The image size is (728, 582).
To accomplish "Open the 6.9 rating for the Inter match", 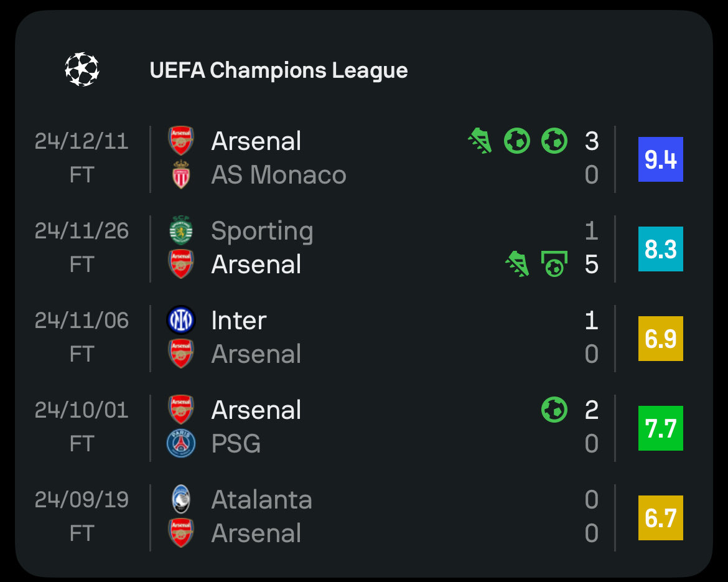I will (x=661, y=339).
